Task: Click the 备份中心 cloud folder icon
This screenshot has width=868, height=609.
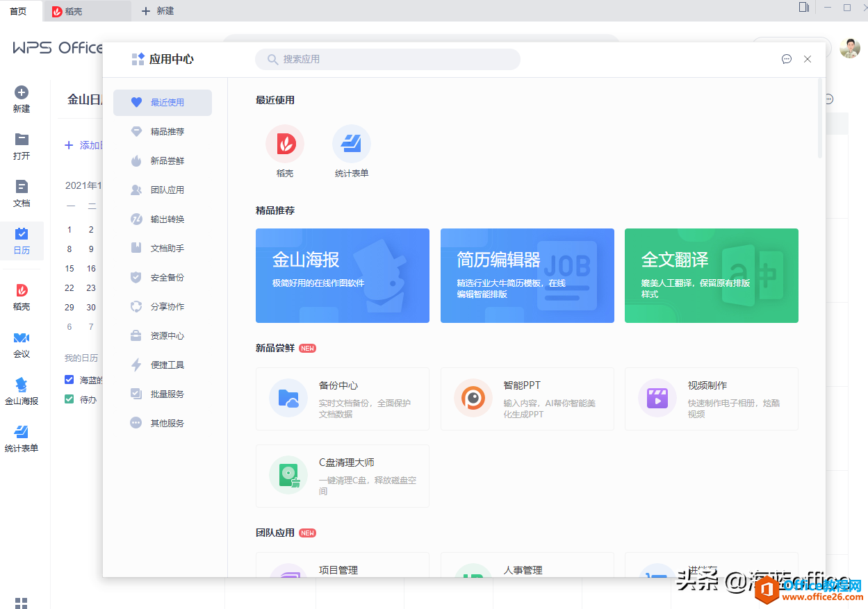Action: click(288, 398)
